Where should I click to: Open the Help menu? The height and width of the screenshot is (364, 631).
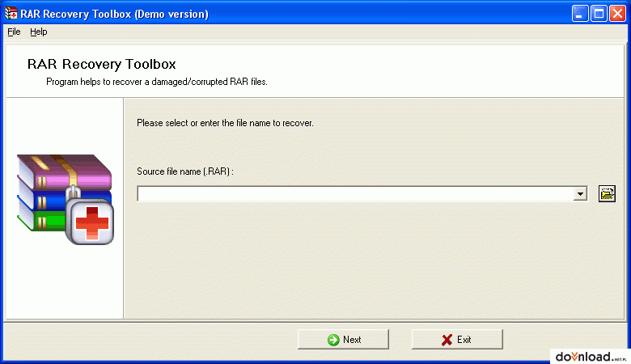(39, 32)
